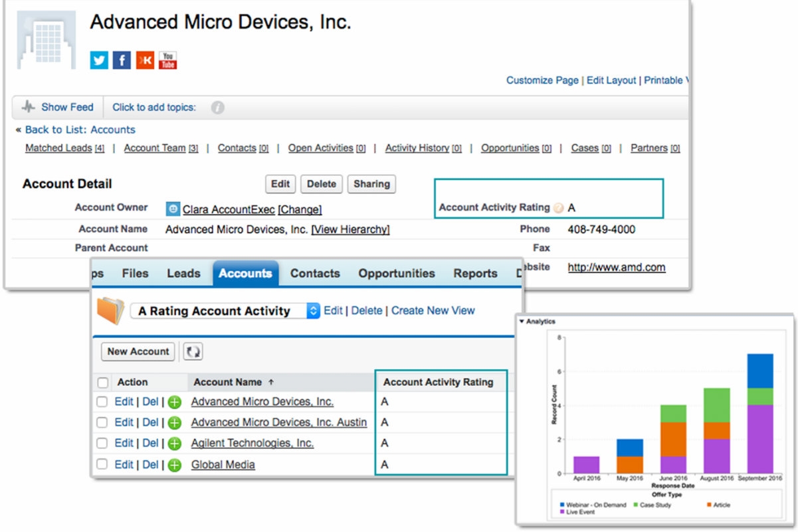The height and width of the screenshot is (532, 798).
Task: Select the Accounts tab
Action: tap(245, 273)
